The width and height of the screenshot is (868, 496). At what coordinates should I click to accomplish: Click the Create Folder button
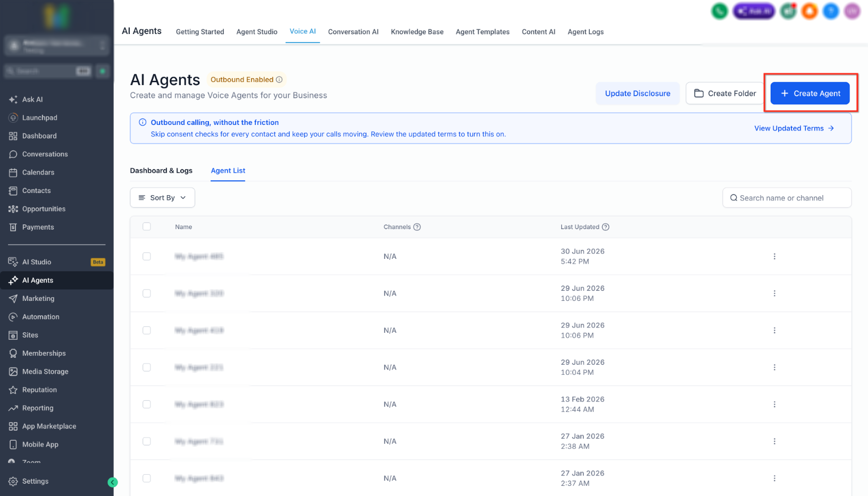(x=725, y=94)
